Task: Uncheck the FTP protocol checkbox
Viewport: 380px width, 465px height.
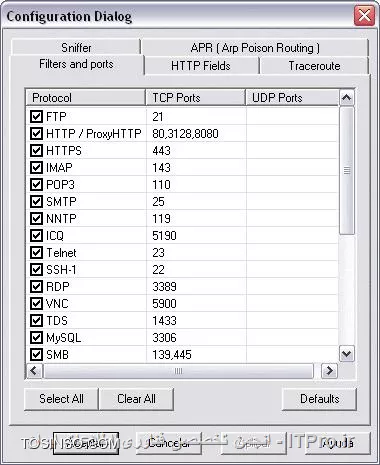Action: (x=36, y=117)
